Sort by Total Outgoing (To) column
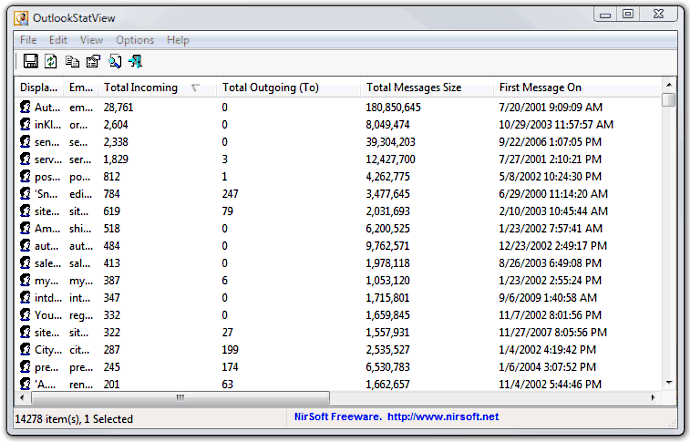The image size is (690, 442). pos(270,88)
